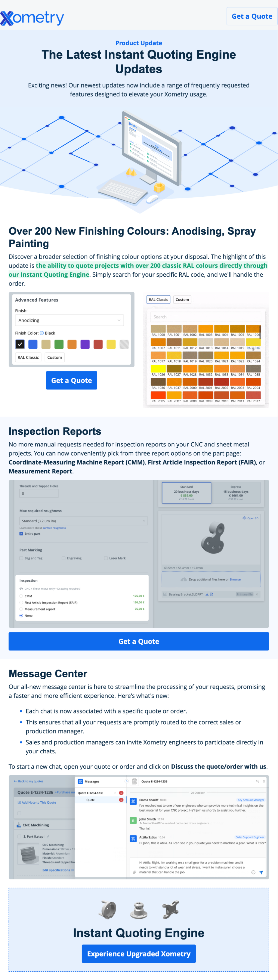Click the Open 3D icon link
This screenshot has height=980, width=278.
[x=250, y=518]
